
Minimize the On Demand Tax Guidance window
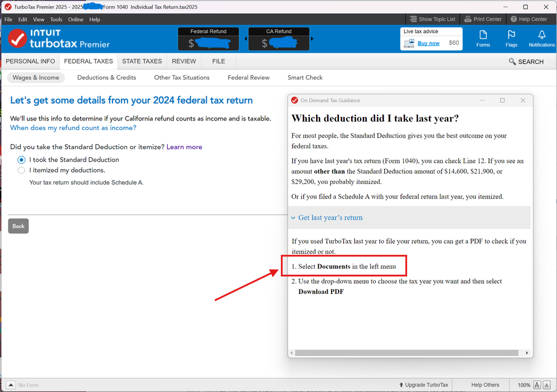tap(482, 100)
